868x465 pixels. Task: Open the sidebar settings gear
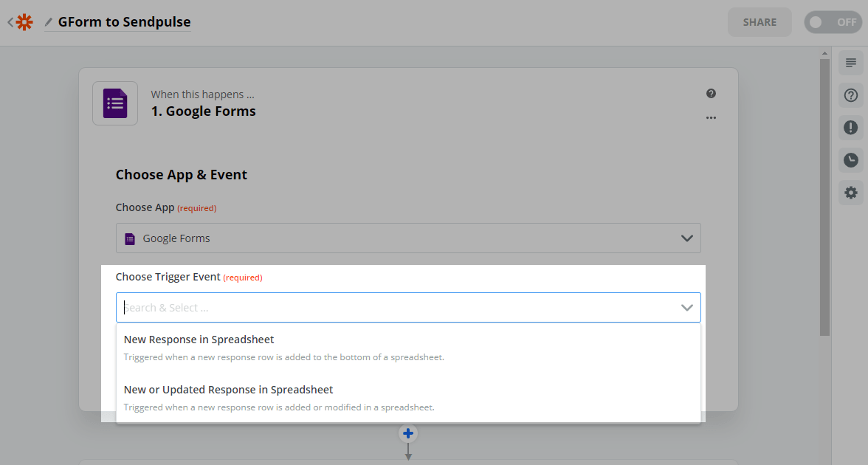(x=851, y=193)
